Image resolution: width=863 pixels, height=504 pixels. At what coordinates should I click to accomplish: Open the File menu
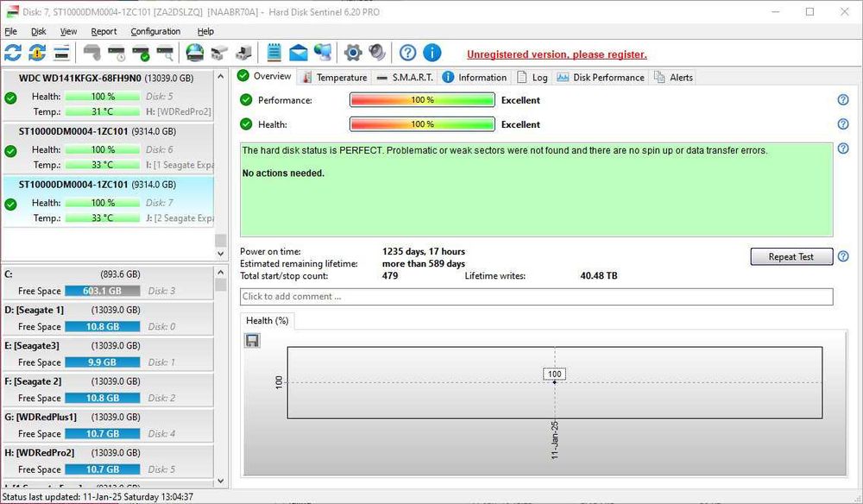pyautogui.click(x=10, y=31)
